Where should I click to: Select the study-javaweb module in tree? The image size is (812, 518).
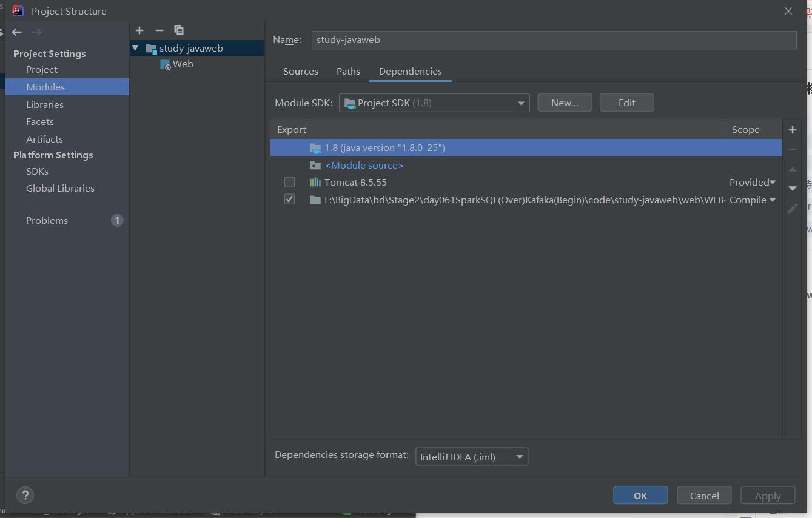[197, 48]
